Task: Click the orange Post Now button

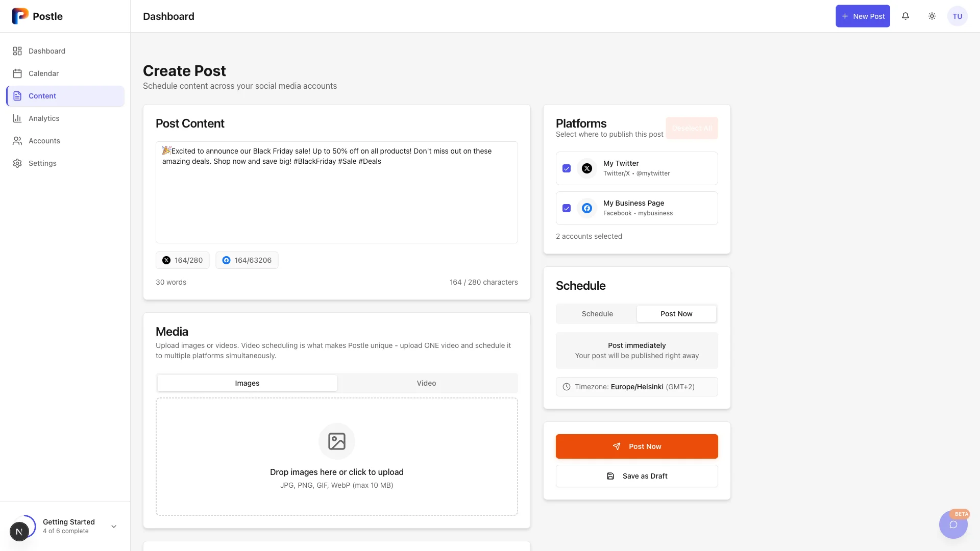Action: (636, 446)
